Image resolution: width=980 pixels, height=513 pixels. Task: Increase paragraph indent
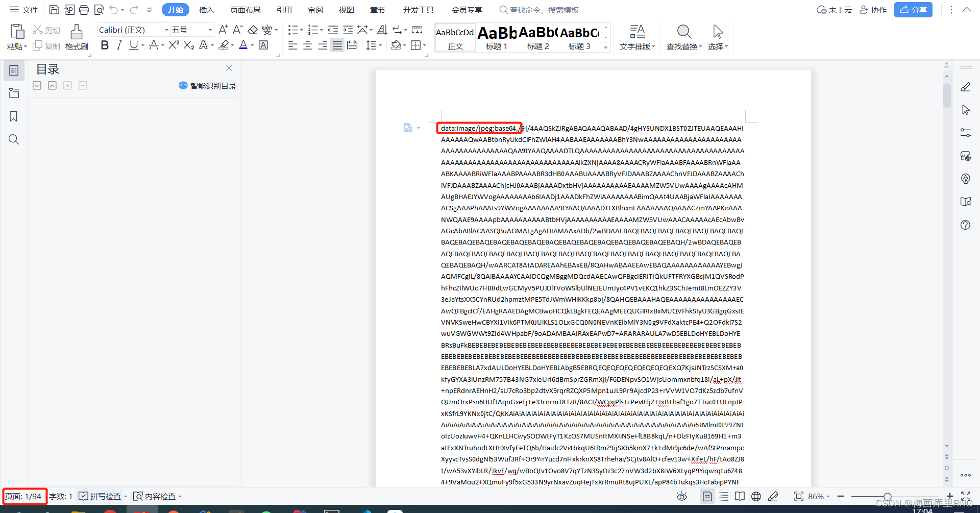click(x=348, y=30)
